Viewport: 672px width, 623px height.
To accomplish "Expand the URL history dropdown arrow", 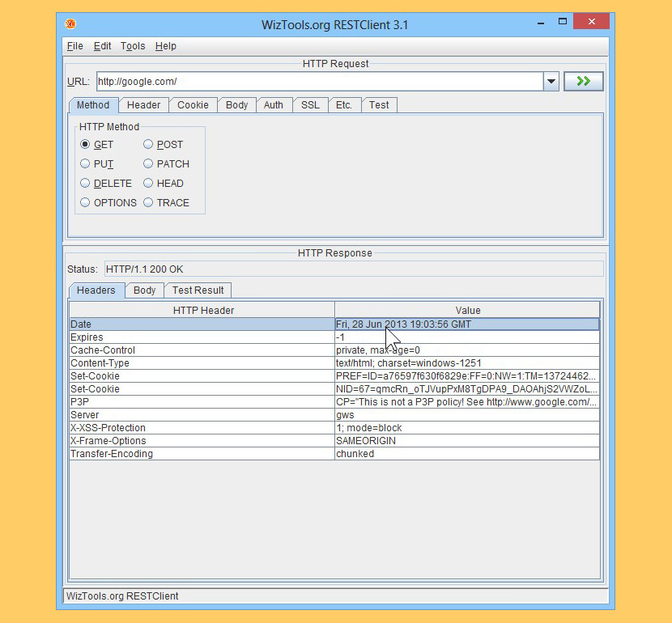I will click(551, 81).
